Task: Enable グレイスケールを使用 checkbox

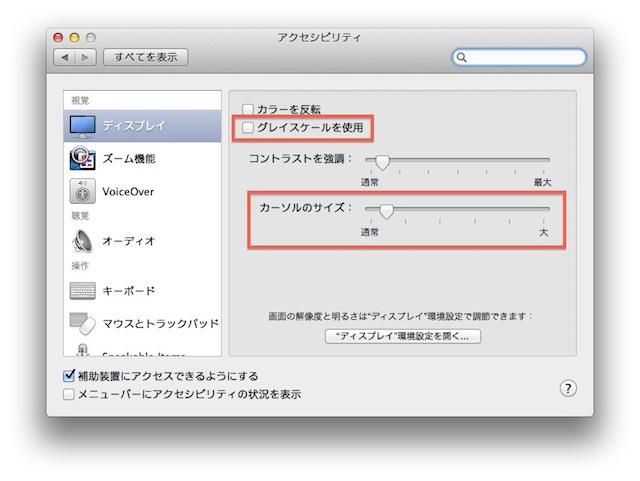Action: 248,128
